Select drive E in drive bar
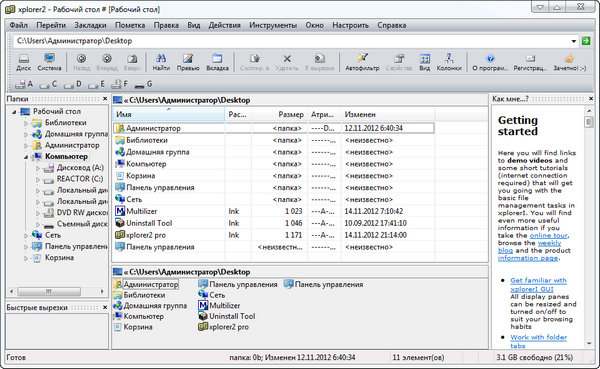The height and width of the screenshot is (369, 600). [x=96, y=84]
